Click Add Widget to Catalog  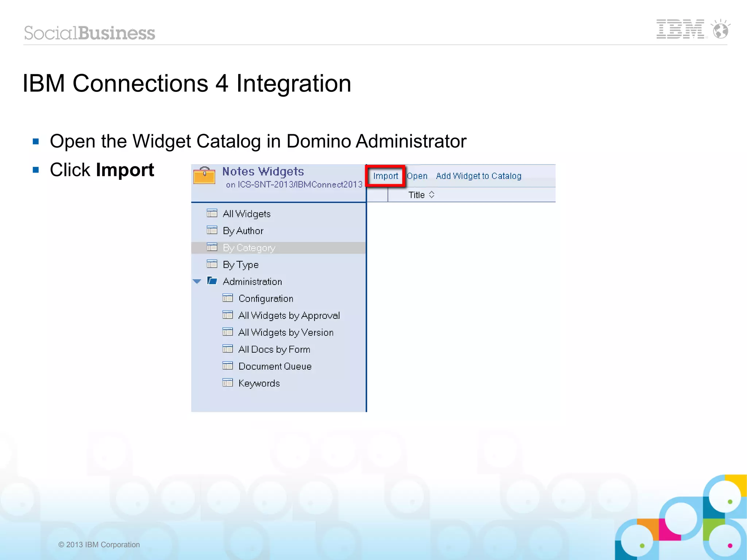(479, 176)
